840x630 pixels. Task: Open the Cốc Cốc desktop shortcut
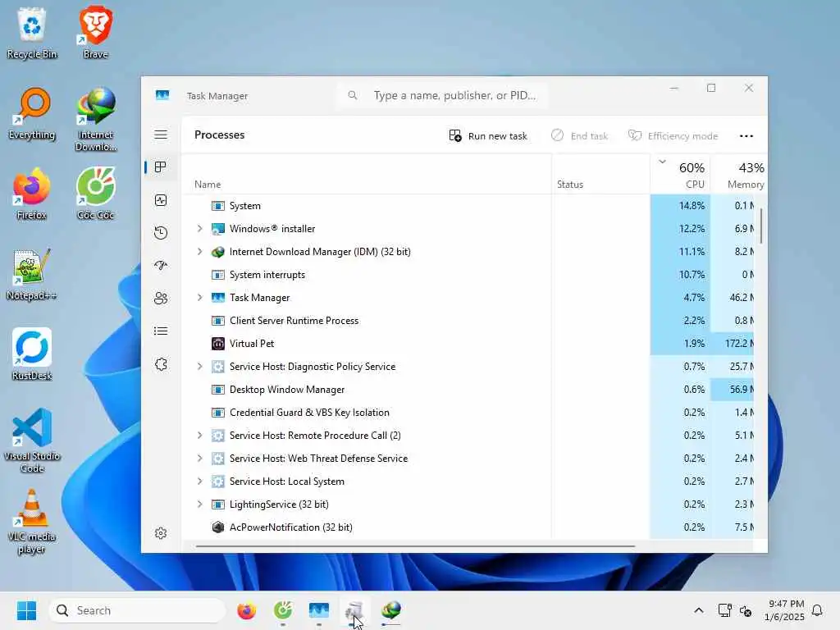(x=96, y=194)
